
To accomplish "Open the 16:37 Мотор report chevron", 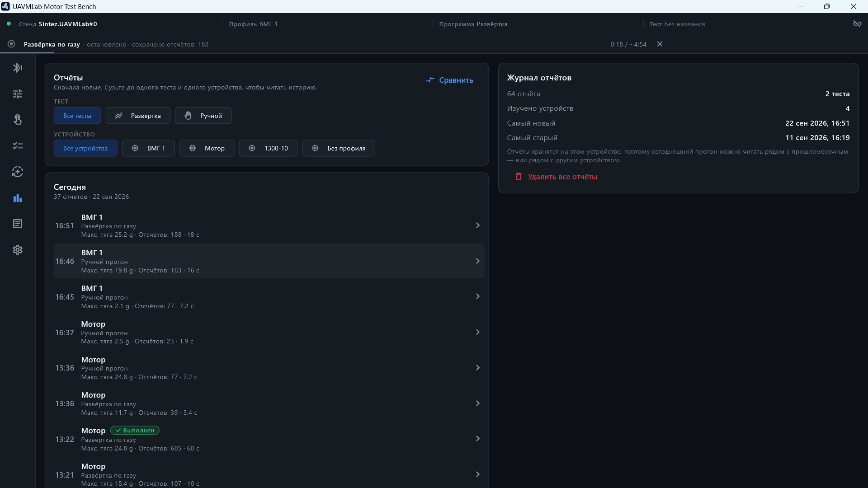I will point(477,332).
